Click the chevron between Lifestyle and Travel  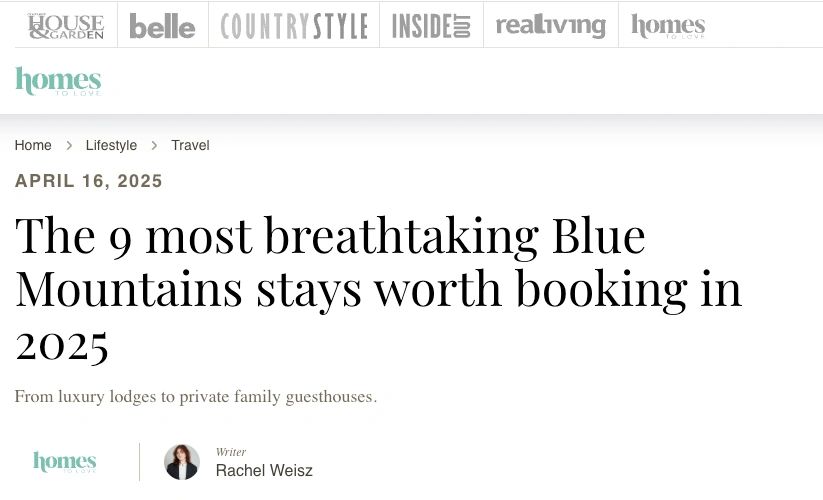coord(154,145)
